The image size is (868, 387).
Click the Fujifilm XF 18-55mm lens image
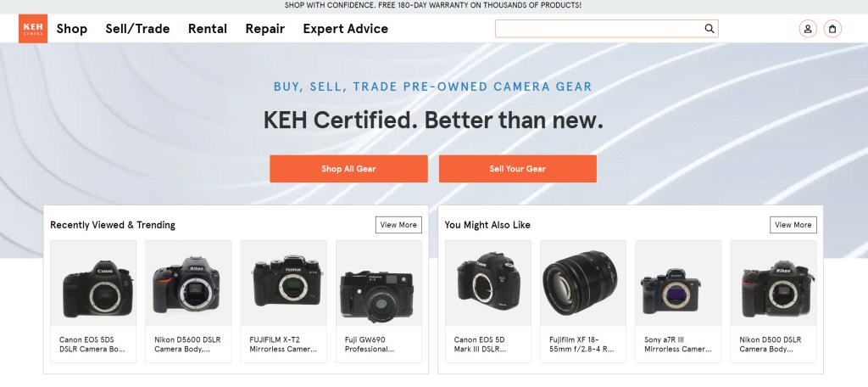click(x=583, y=283)
